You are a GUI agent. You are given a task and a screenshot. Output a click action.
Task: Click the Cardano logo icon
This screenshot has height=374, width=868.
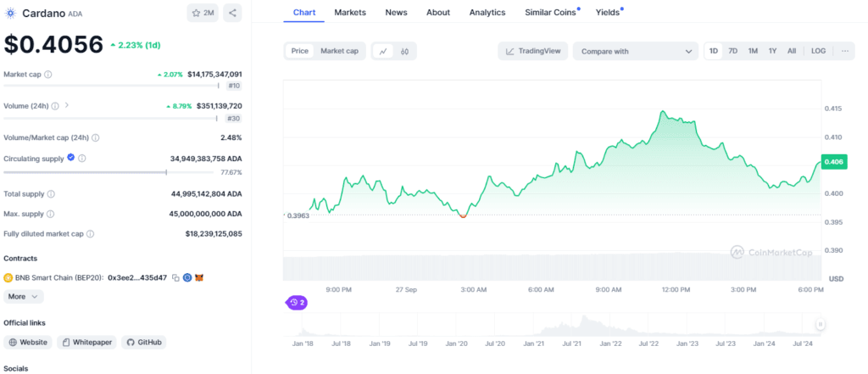(x=10, y=13)
